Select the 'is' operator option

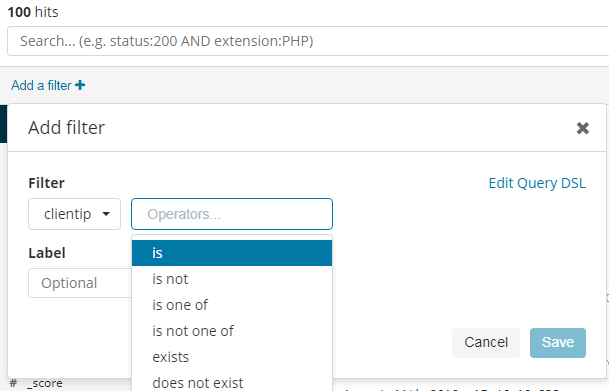232,253
